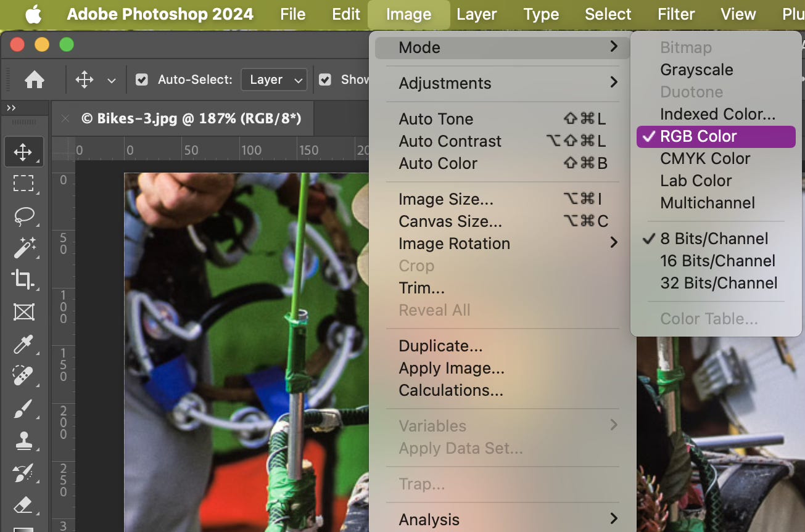Screen dimensions: 805x532
Task: Select the Spot Healing Brush tool
Action: pos(23,375)
